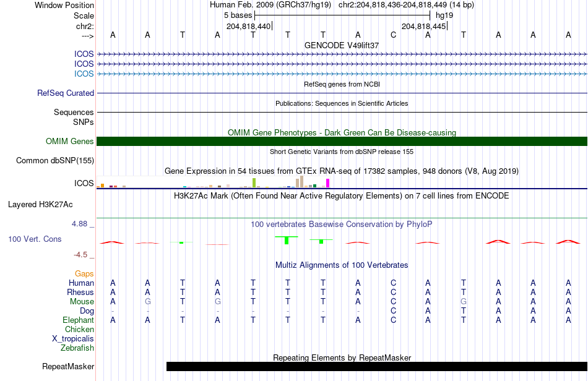Click the Window Position track label
Screen dimensions: 588x381
point(64,5)
